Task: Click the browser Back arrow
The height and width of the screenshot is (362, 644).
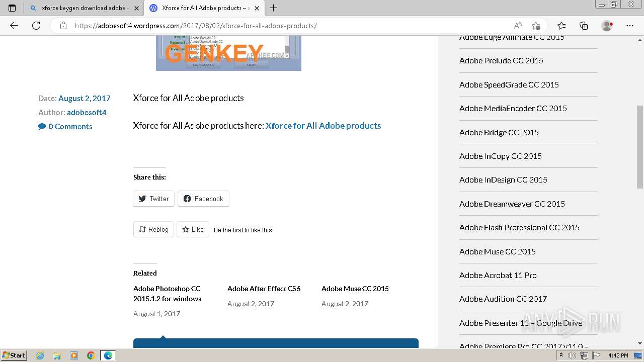Action: pyautogui.click(x=14, y=26)
